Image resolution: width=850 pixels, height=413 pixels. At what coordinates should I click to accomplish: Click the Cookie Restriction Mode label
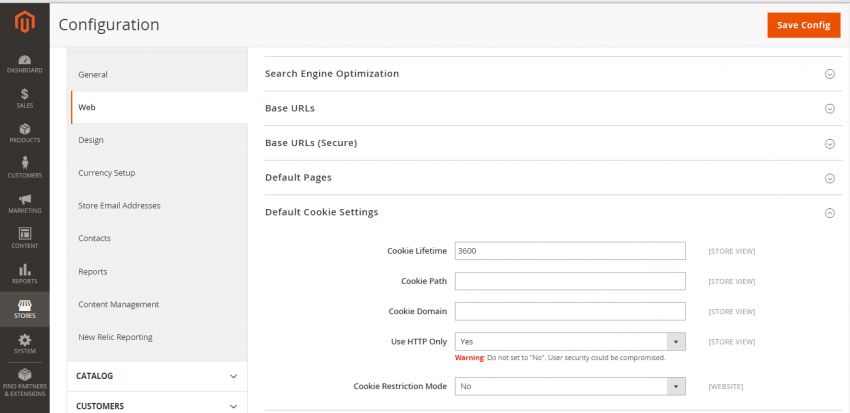(x=400, y=386)
